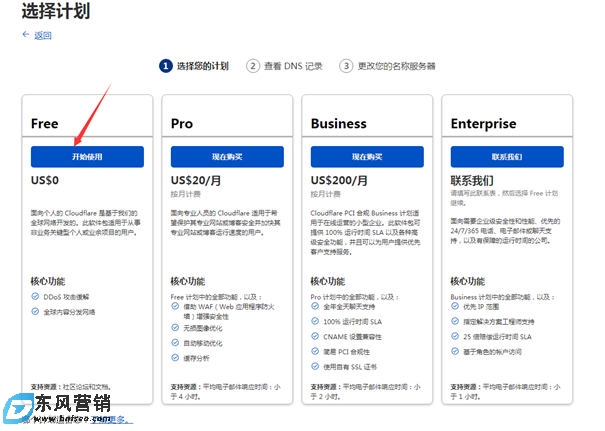Click check icon beside 基于角色的帐户访问
Viewport: 605px width, 431px height.
[x=455, y=351]
